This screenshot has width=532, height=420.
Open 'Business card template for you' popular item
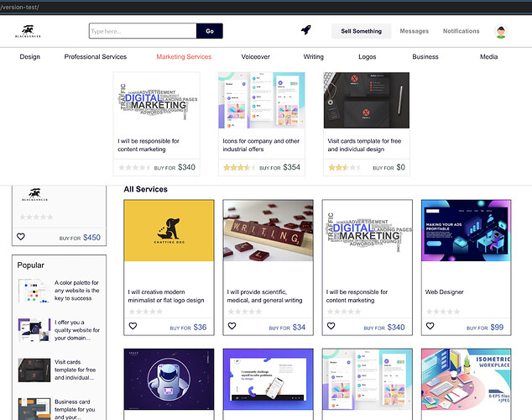tap(75, 409)
